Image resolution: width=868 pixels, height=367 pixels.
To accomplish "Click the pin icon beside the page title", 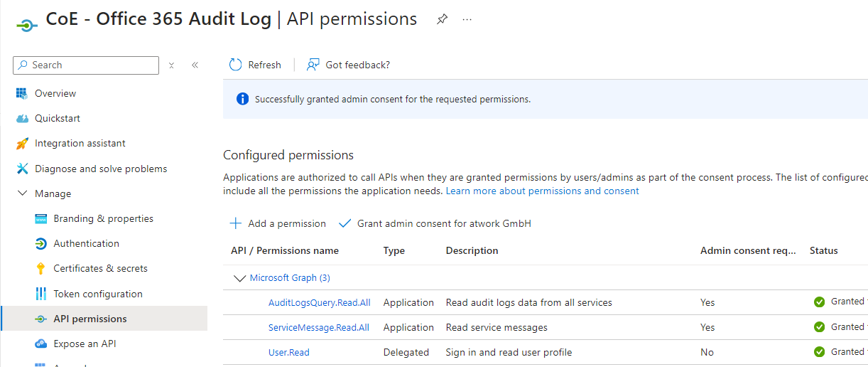I will point(442,19).
